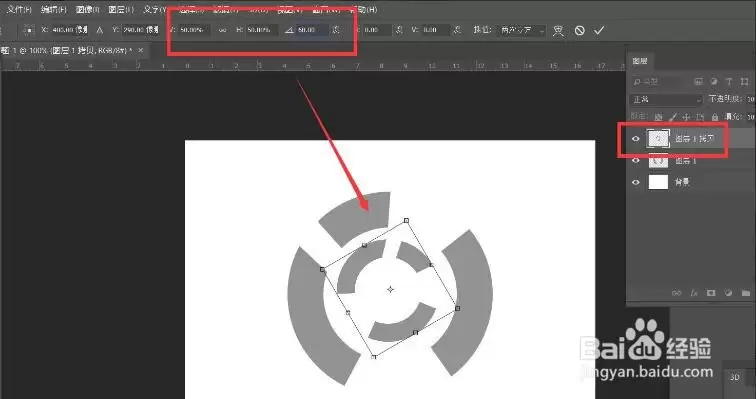Open the 插值 interpolation dropdown
The image size is (756, 399).
point(522,30)
